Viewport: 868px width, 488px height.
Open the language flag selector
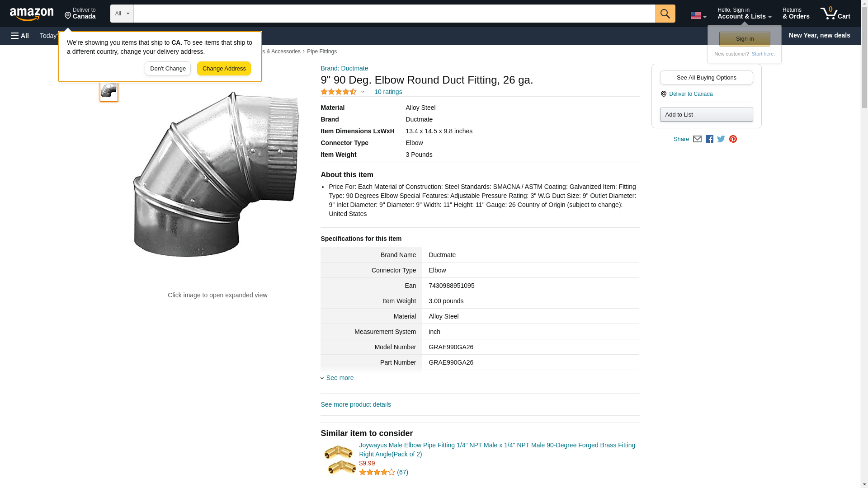[698, 15]
